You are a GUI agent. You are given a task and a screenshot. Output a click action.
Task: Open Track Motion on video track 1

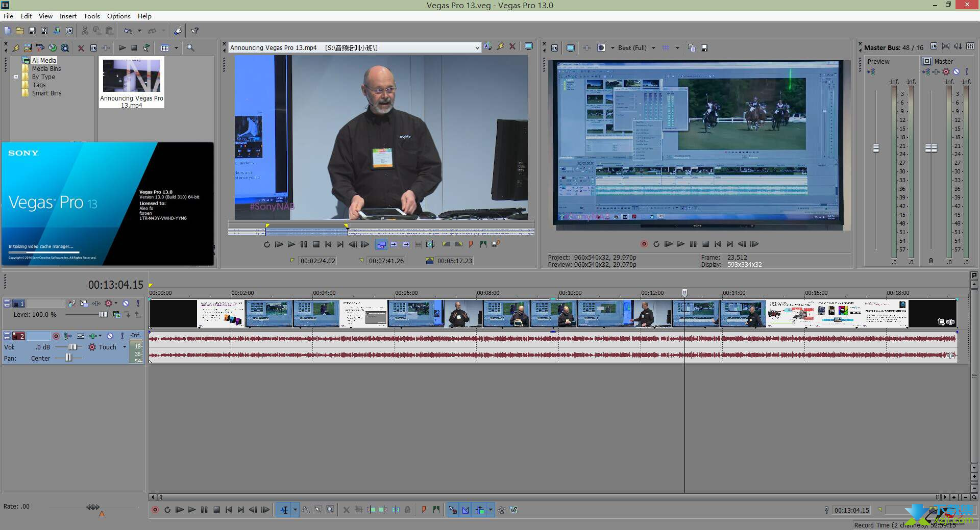point(84,303)
